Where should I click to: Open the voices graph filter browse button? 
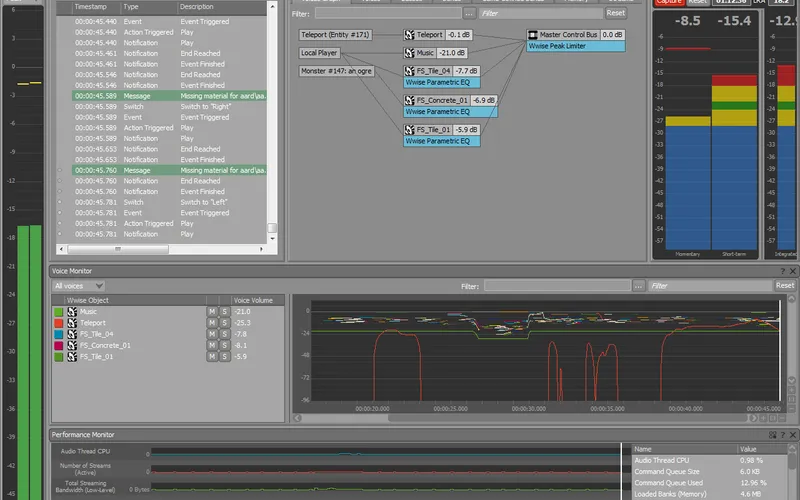tap(469, 13)
